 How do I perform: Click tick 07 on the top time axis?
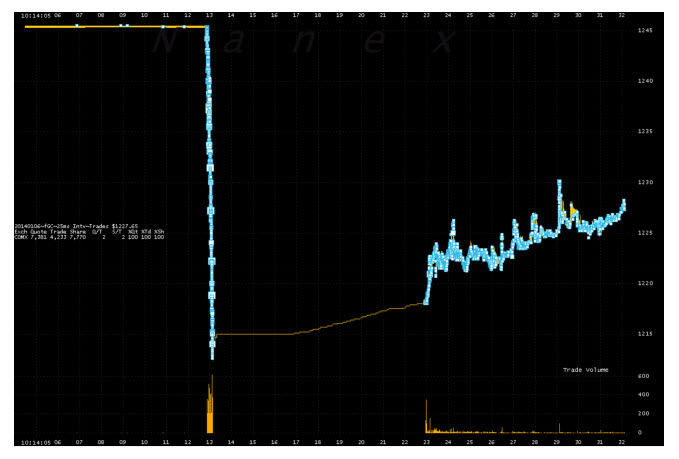tap(79, 15)
